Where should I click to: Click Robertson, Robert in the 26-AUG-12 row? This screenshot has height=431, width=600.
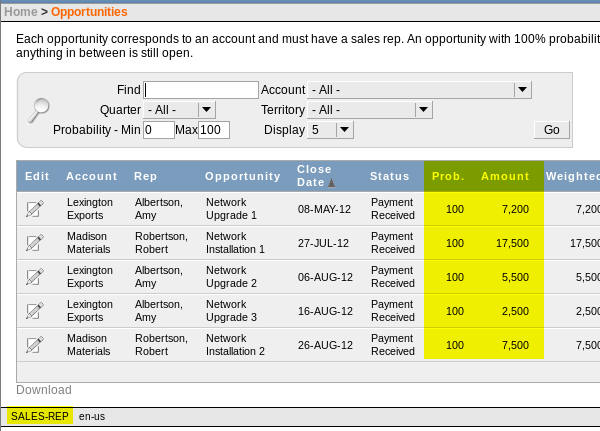click(x=161, y=344)
